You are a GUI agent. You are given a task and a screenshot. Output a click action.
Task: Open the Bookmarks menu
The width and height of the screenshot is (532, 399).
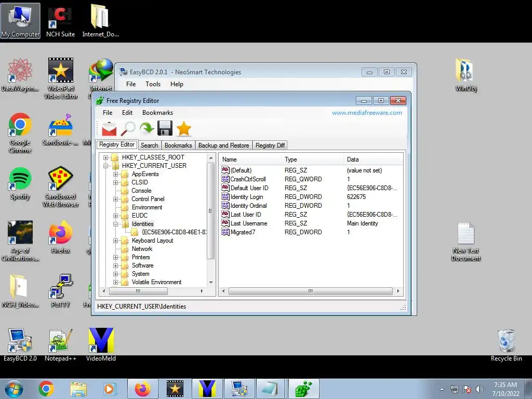(x=157, y=113)
